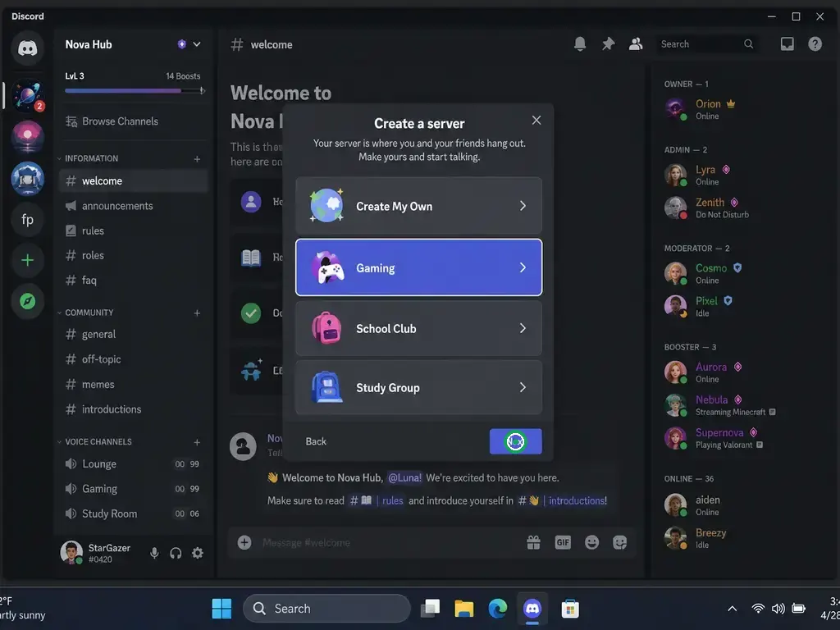
Task: Deafen with the headphones icon
Action: (176, 553)
